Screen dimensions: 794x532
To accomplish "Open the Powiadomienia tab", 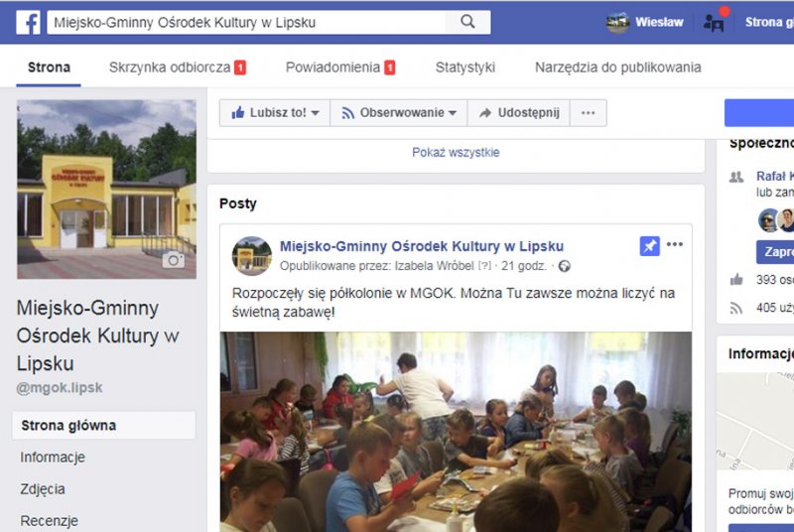I will (x=340, y=67).
